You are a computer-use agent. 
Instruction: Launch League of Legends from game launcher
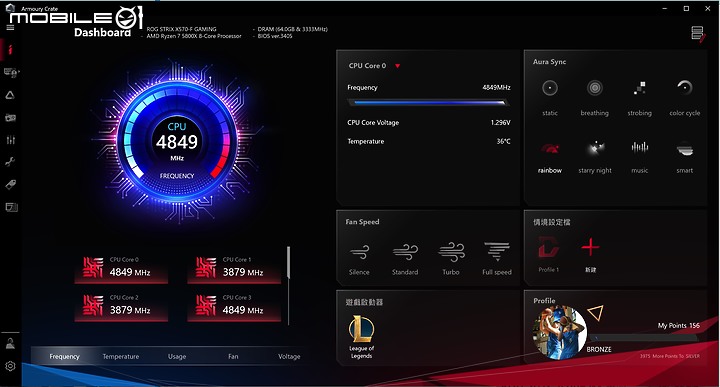361,337
